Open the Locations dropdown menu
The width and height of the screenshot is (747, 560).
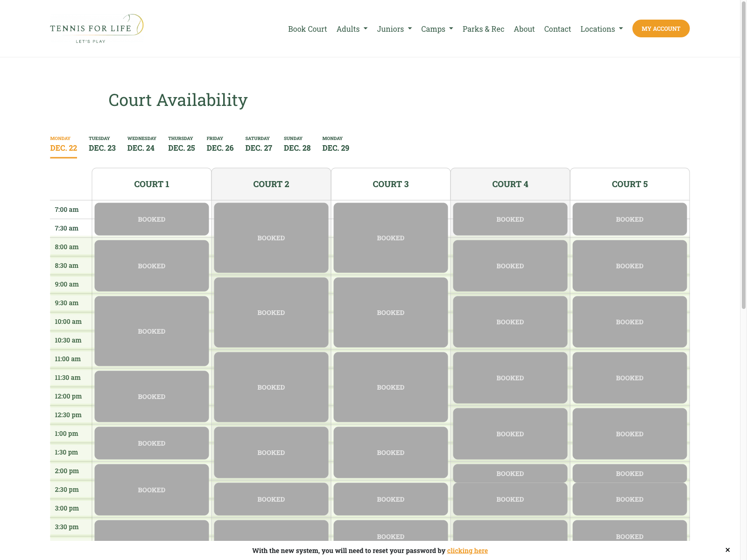click(601, 29)
